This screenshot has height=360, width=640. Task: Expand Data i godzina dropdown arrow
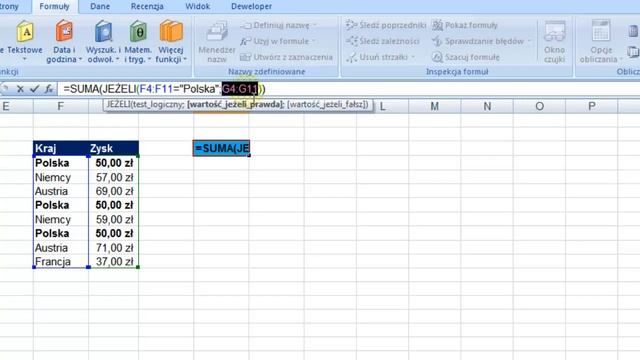80,60
